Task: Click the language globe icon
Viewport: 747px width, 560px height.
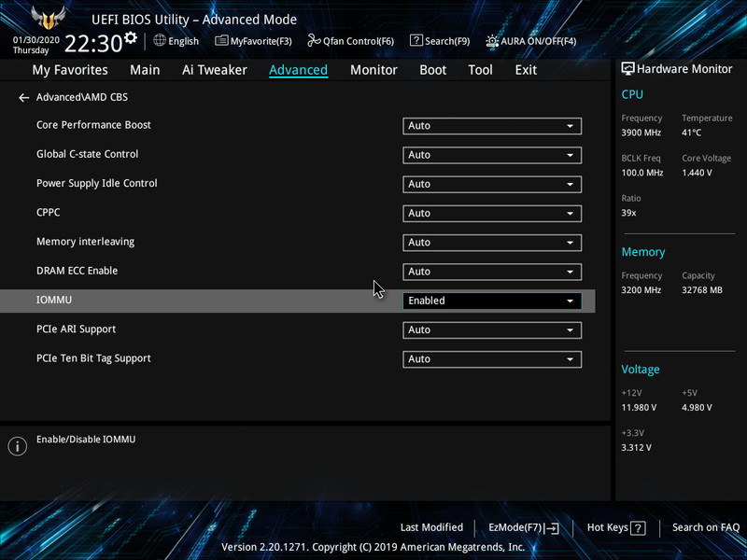Action: 160,40
